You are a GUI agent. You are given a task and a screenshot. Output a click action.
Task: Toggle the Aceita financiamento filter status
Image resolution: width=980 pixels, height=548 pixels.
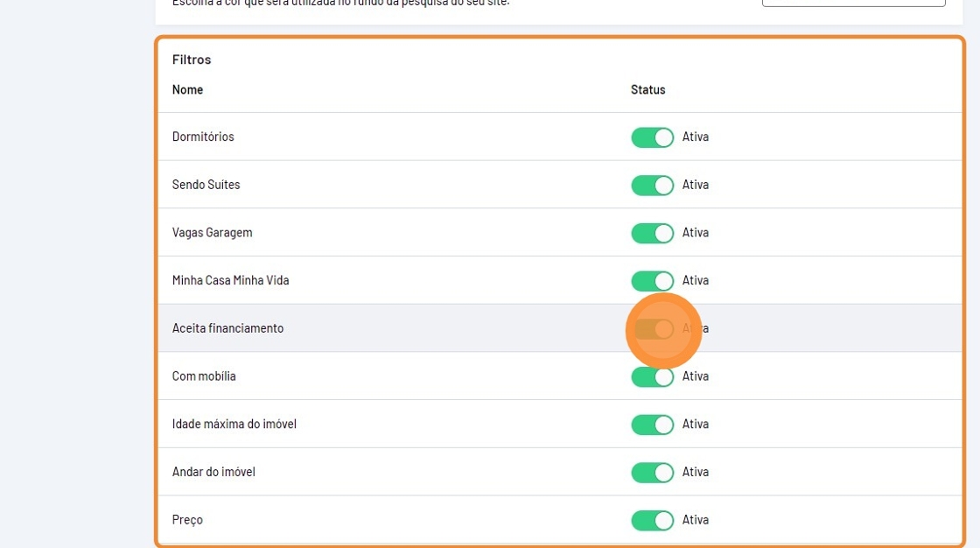click(653, 329)
